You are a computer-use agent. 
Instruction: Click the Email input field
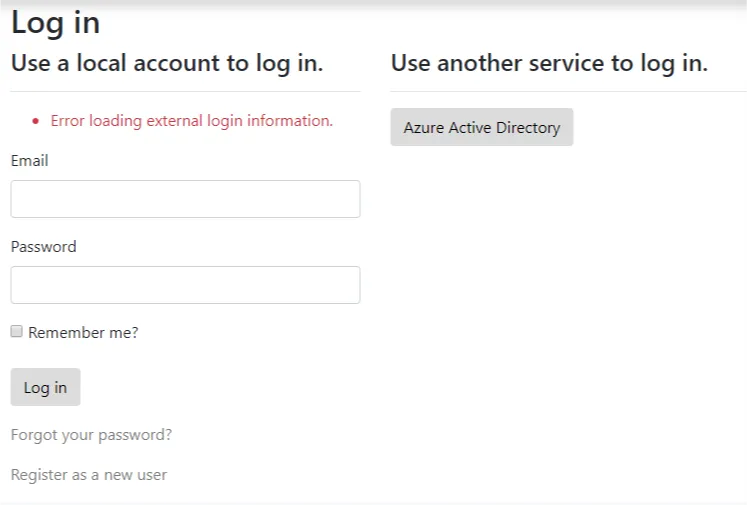coord(185,199)
